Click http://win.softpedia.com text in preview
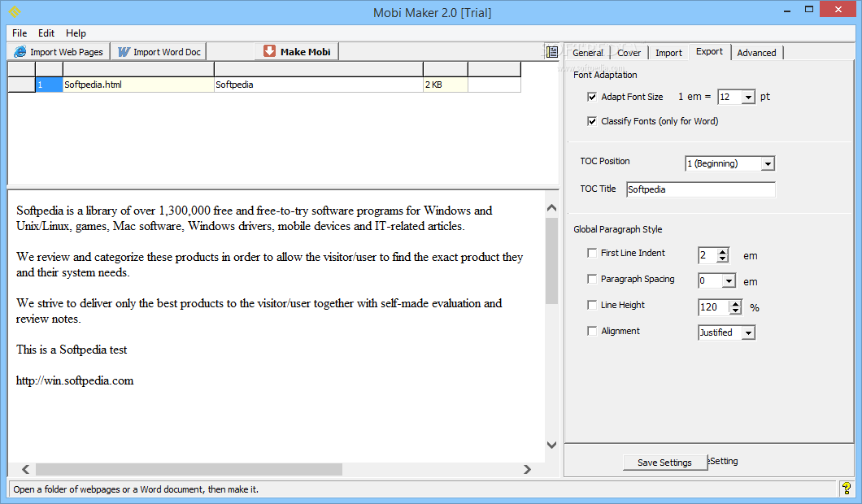 click(75, 380)
